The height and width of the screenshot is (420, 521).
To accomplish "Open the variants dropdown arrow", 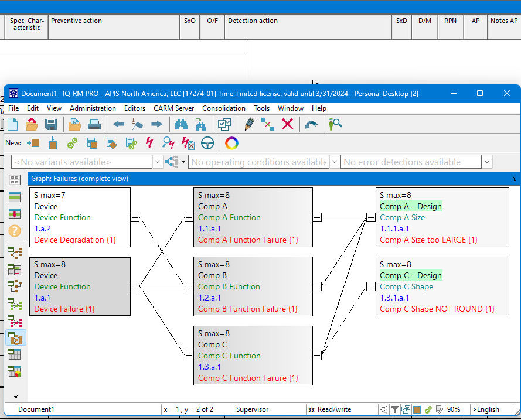I will coord(158,161).
